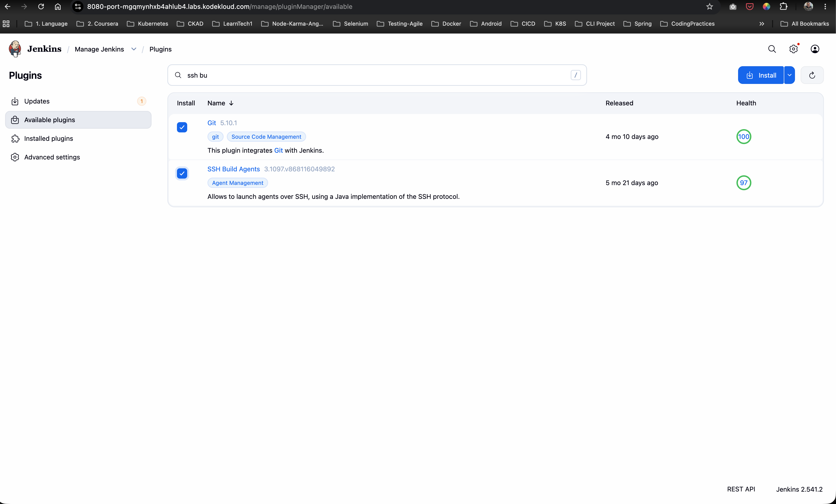Reload the page with the browser reload icon
The width and height of the screenshot is (836, 504).
pos(41,7)
